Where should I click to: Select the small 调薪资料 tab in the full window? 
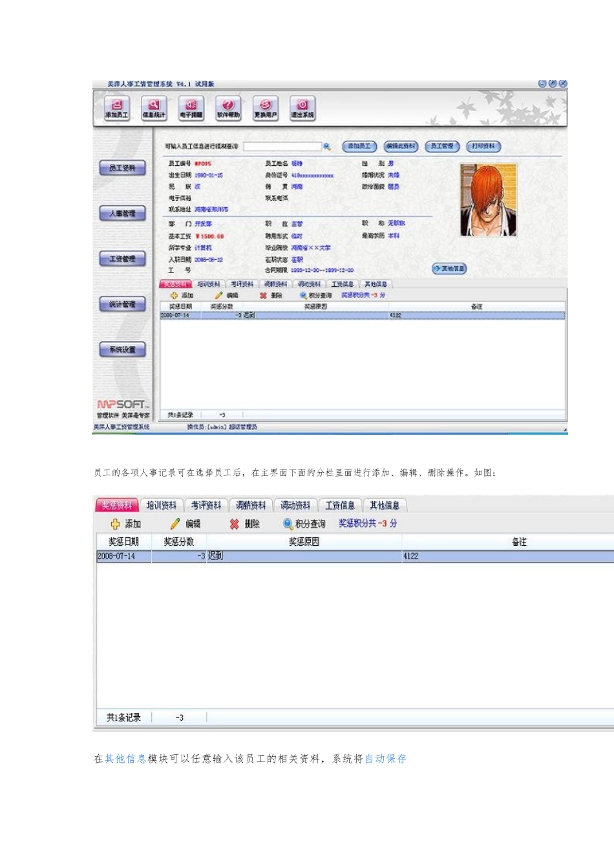click(x=276, y=284)
